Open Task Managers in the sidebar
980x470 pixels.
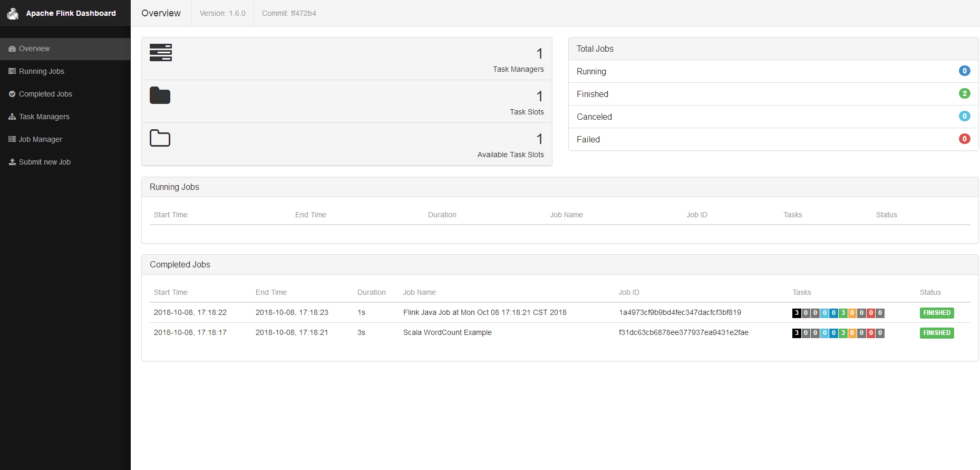65,117
